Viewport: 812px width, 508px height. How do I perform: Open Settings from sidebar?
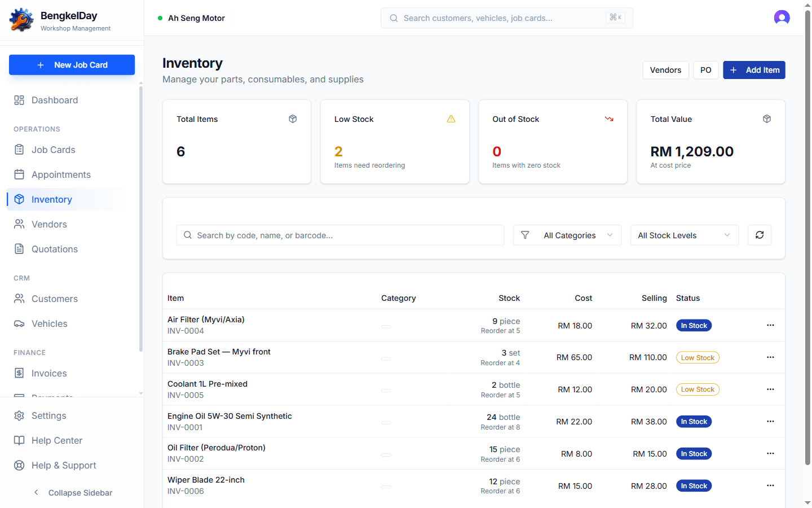point(72,415)
